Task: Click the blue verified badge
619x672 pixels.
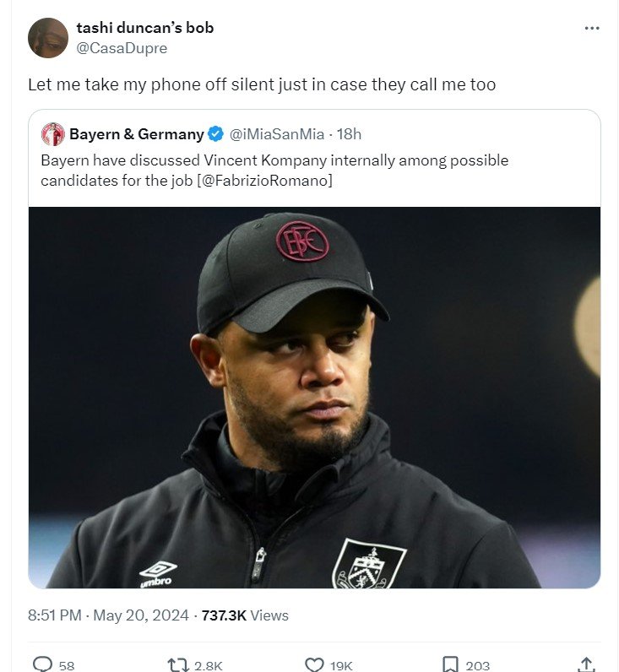Action: (216, 134)
